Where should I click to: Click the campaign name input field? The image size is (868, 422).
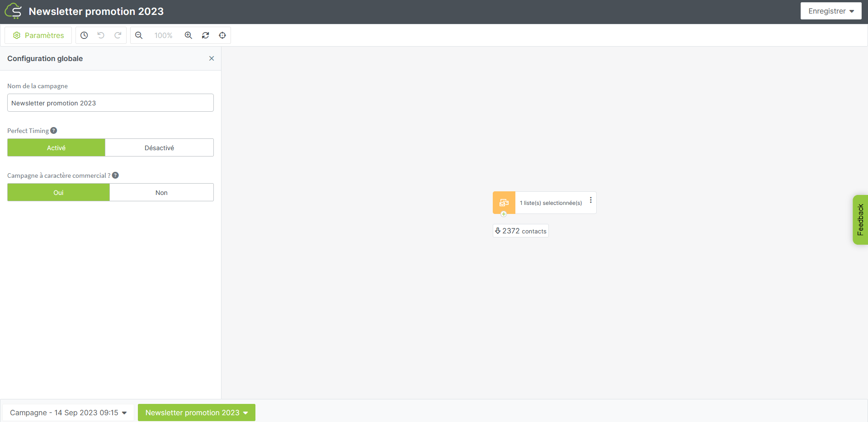110,103
